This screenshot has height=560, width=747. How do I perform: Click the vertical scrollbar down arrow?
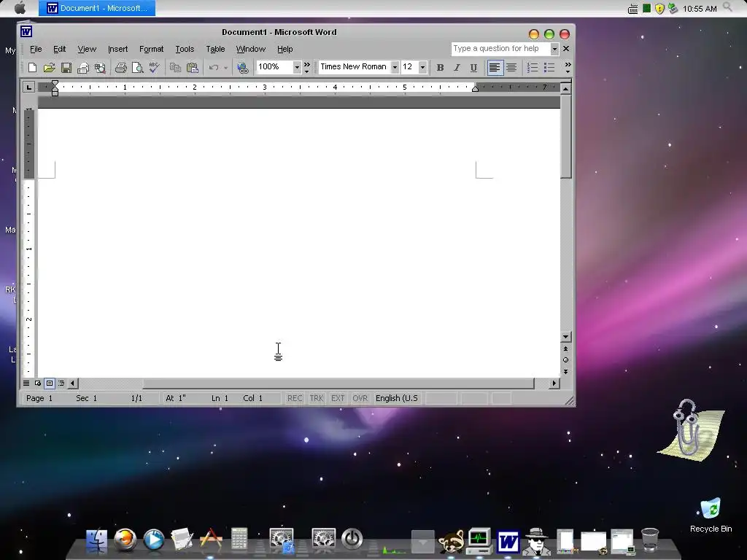[565, 337]
